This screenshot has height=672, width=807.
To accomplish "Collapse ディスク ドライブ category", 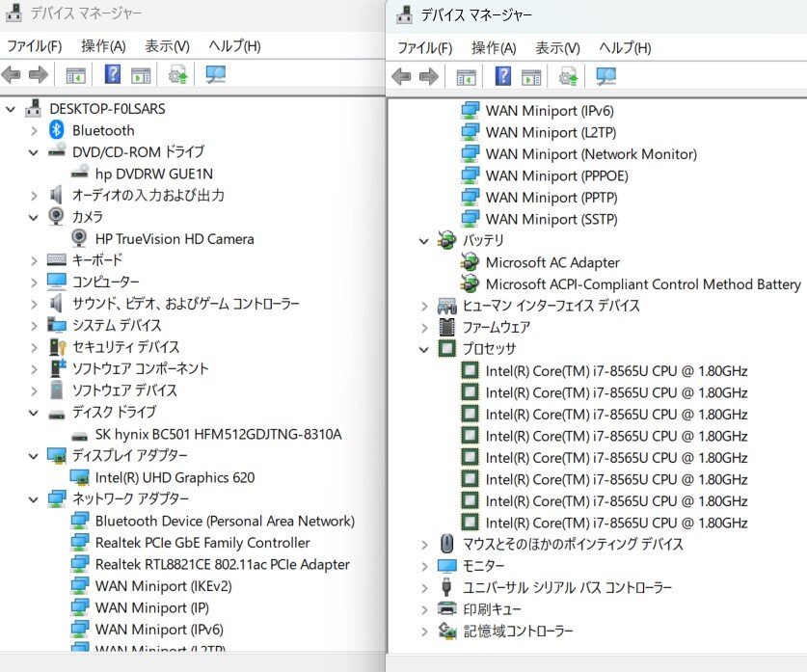I will (34, 413).
